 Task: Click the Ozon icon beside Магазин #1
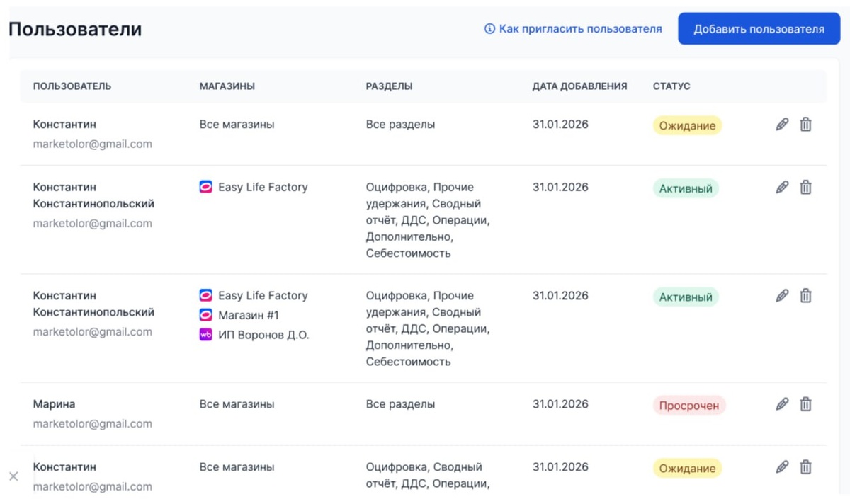pos(206,315)
